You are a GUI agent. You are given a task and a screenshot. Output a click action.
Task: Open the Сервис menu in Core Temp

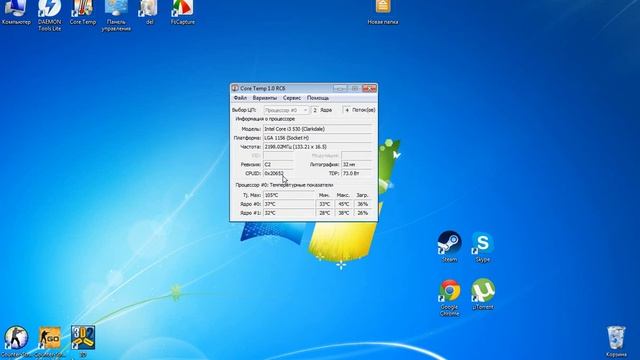[x=292, y=98]
